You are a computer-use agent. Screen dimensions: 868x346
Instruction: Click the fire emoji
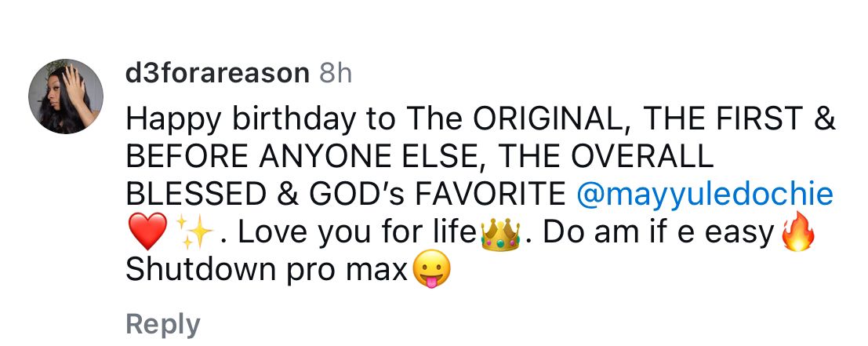click(798, 233)
